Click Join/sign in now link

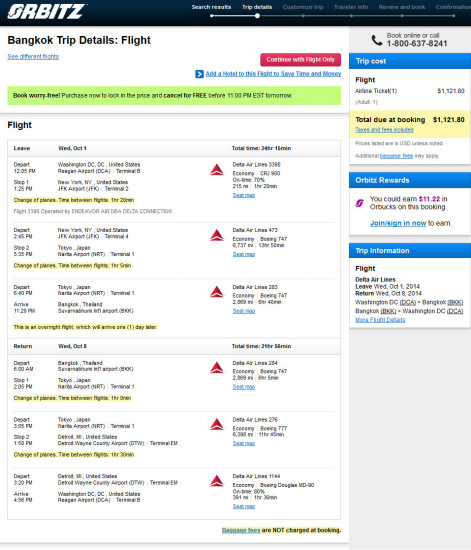[x=398, y=223]
